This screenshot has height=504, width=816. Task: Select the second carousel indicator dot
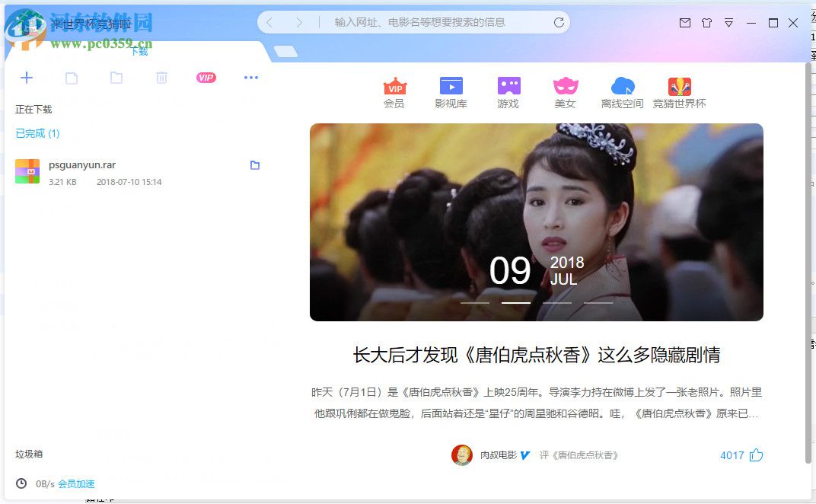(x=515, y=302)
